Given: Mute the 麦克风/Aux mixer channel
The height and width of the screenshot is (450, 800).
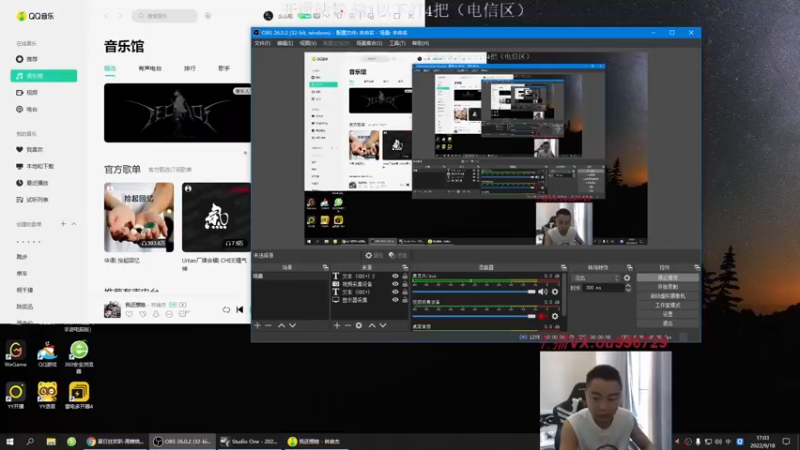Looking at the screenshot, I should pyautogui.click(x=543, y=292).
